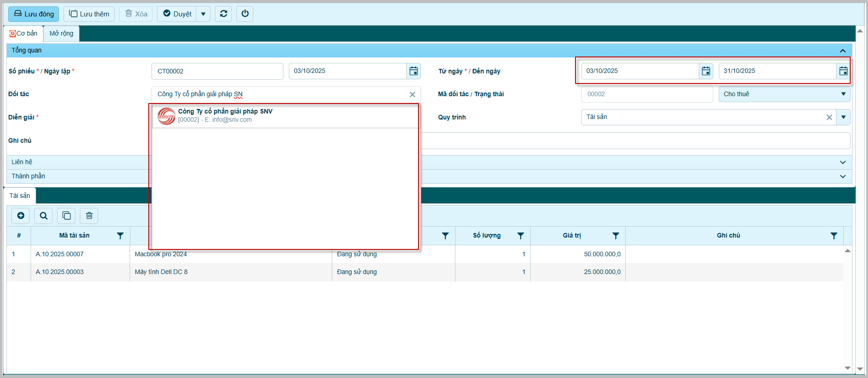Clear the Đối tác search text
Viewport: 868px width, 378px height.
coord(412,94)
